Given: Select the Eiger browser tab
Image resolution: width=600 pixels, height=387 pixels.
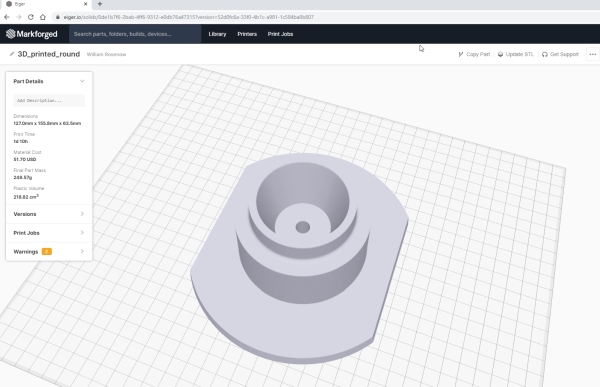Looking at the screenshot, I should tap(46, 4).
